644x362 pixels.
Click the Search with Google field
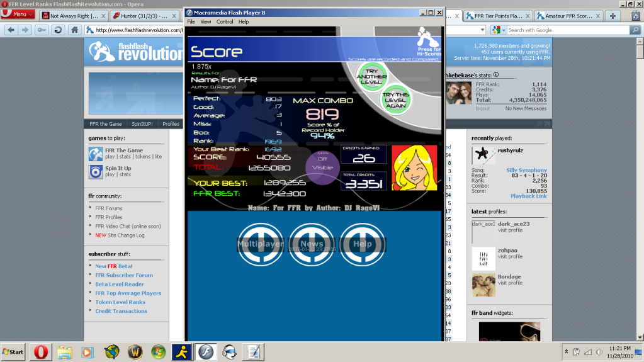tap(567, 30)
